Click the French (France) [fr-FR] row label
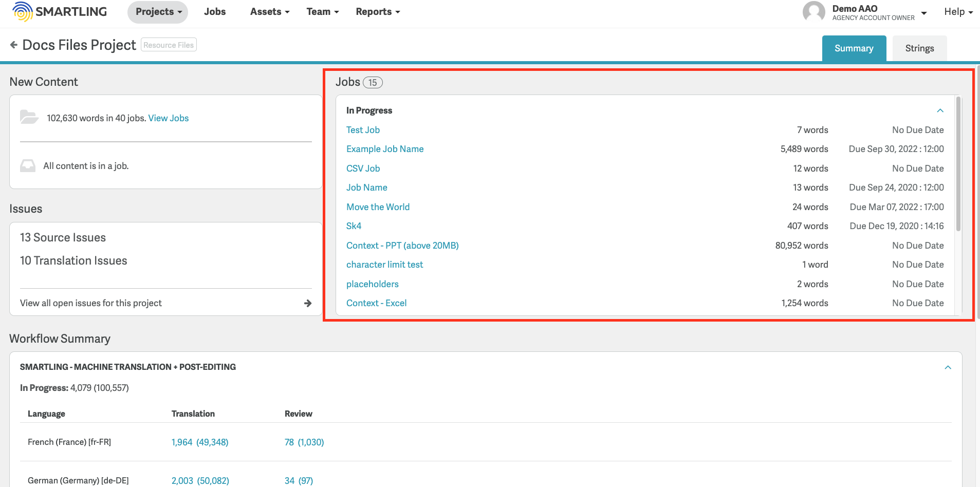The image size is (980, 487). click(69, 442)
